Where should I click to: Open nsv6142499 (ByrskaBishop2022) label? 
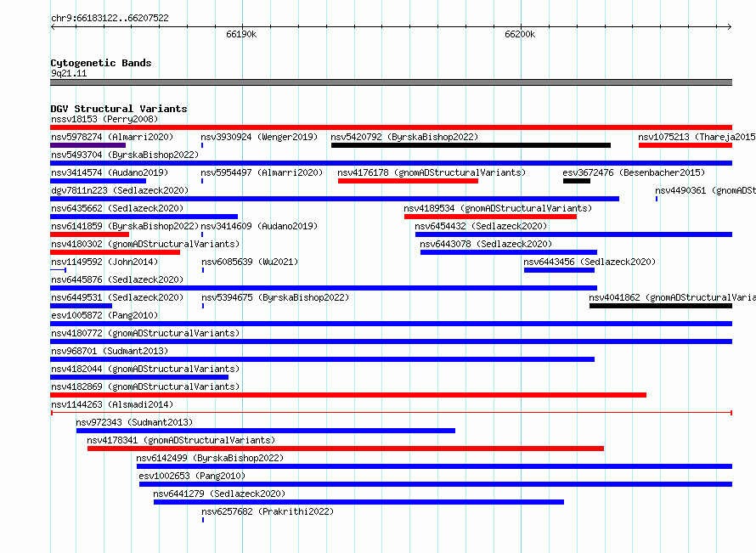point(210,458)
